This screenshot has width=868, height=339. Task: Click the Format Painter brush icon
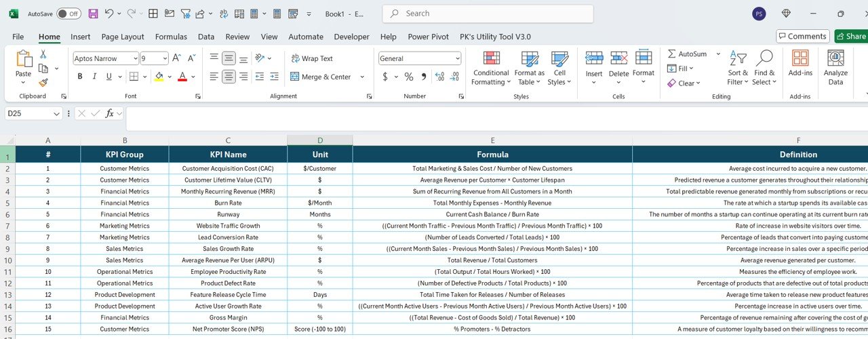[x=43, y=83]
